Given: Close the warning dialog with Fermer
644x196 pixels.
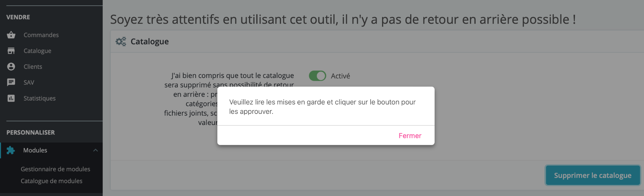Looking at the screenshot, I should tap(410, 136).
